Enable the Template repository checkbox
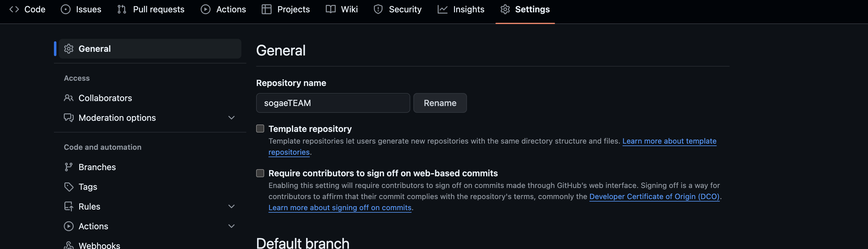Viewport: 868px width, 249px height. point(260,129)
